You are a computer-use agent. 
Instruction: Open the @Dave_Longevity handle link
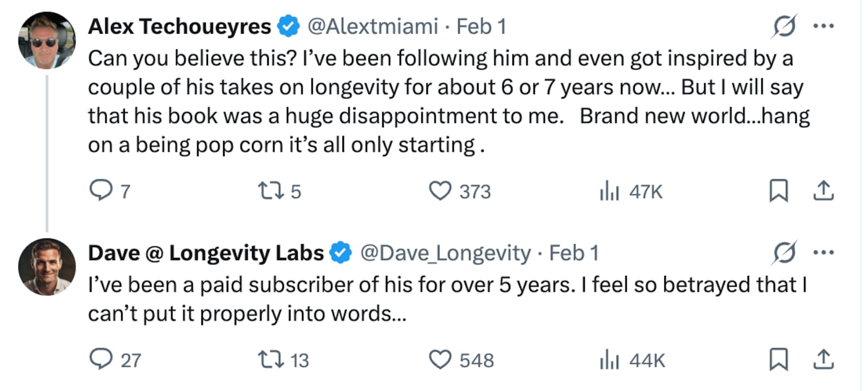pyautogui.click(x=445, y=253)
